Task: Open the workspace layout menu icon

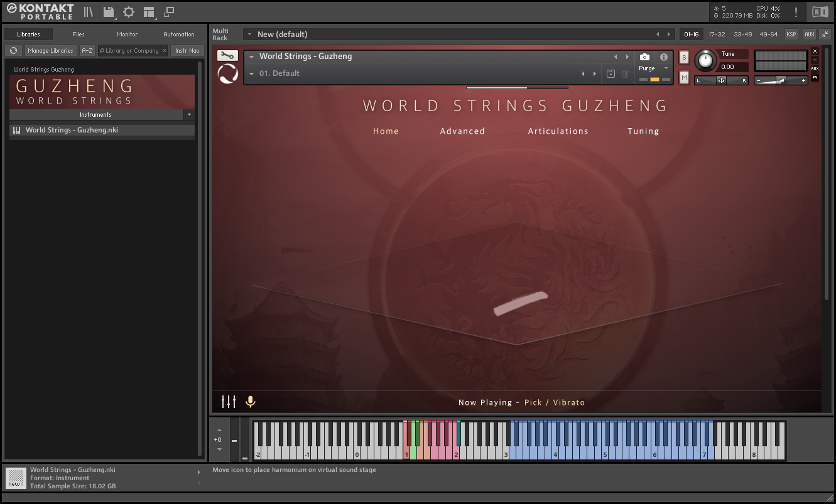Action: click(x=149, y=12)
